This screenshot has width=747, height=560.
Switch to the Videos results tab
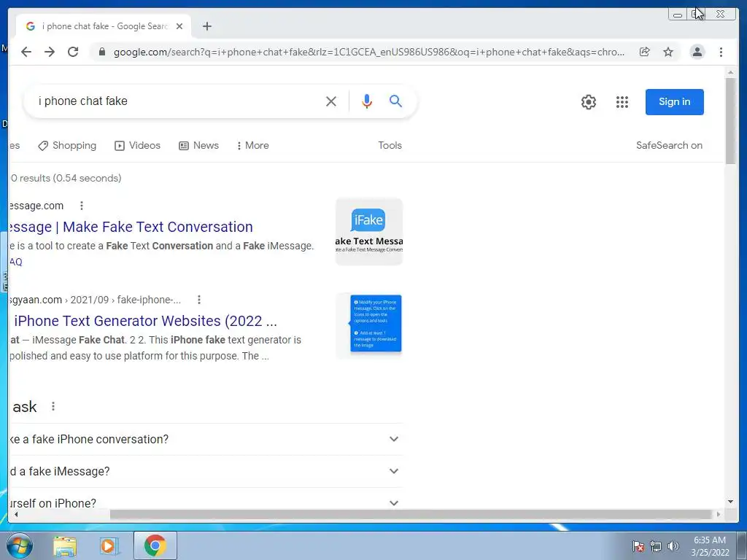pyautogui.click(x=137, y=146)
